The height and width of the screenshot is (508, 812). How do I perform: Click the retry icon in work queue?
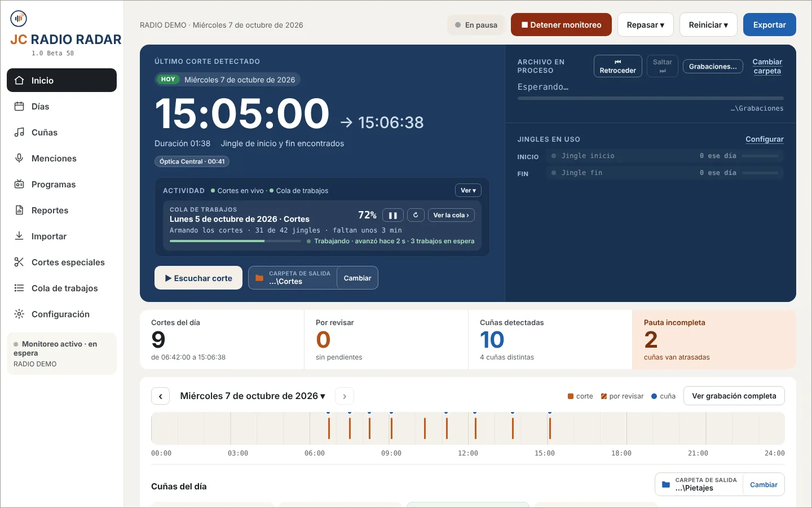[416, 215]
